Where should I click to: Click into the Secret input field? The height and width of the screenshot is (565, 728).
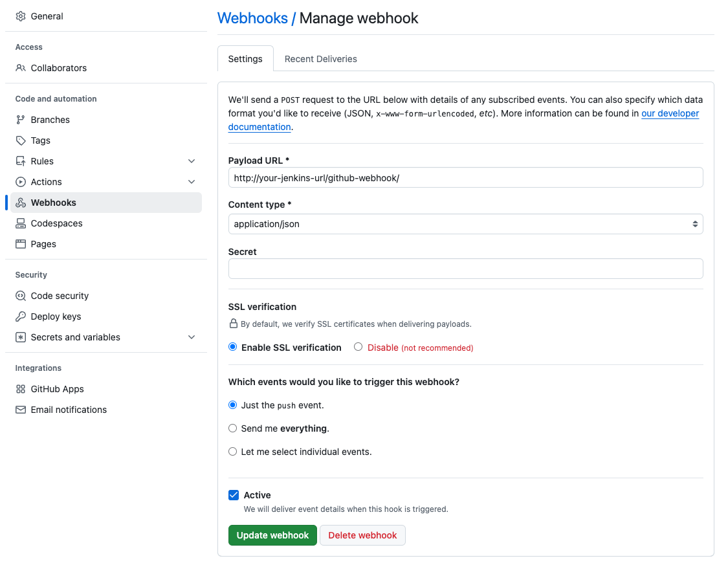pyautogui.click(x=465, y=269)
